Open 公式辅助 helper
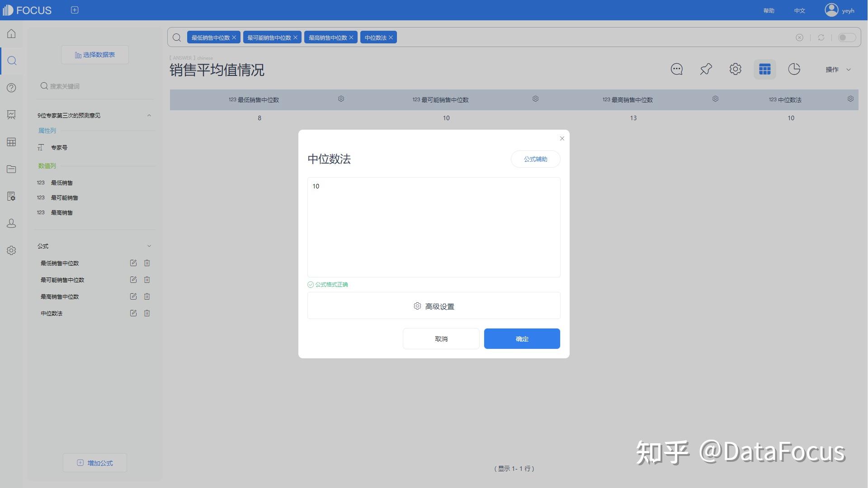The width and height of the screenshot is (868, 488). click(x=535, y=159)
